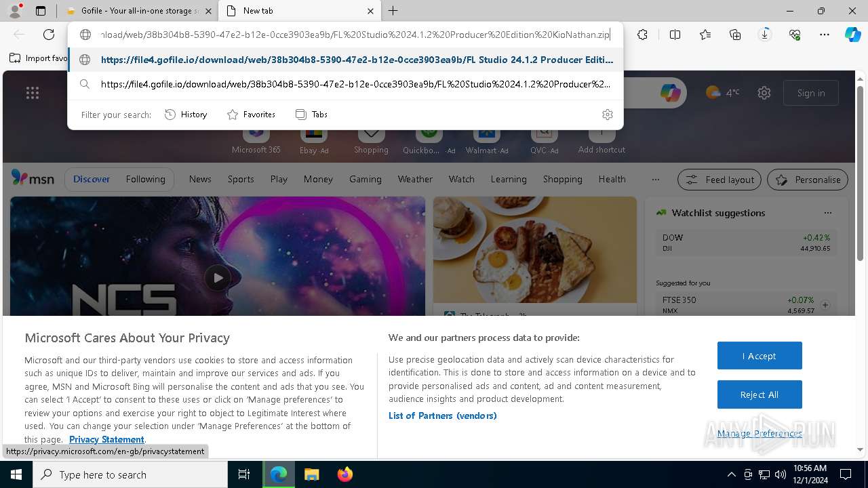868x488 pixels.
Task: Filter suggestions by History
Action: (186, 115)
